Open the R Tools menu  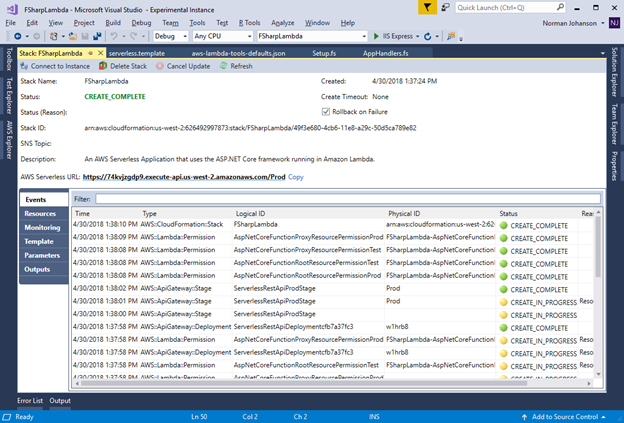(x=250, y=23)
